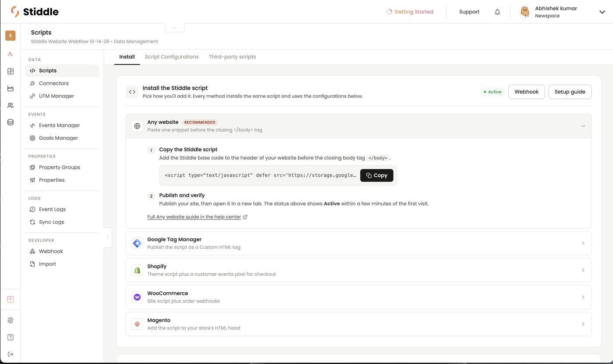
Task: Click the upload arrow icon in left rail
Action: (x=11, y=299)
